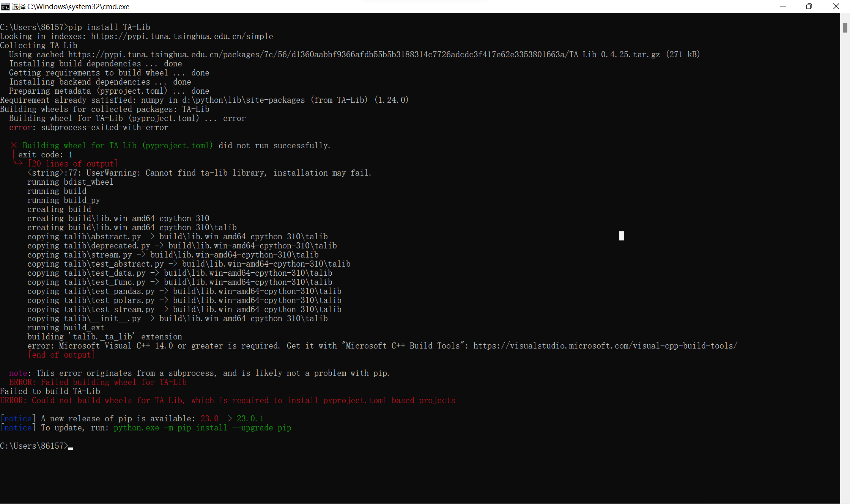Click 'running build_ext' line

coord(66,328)
